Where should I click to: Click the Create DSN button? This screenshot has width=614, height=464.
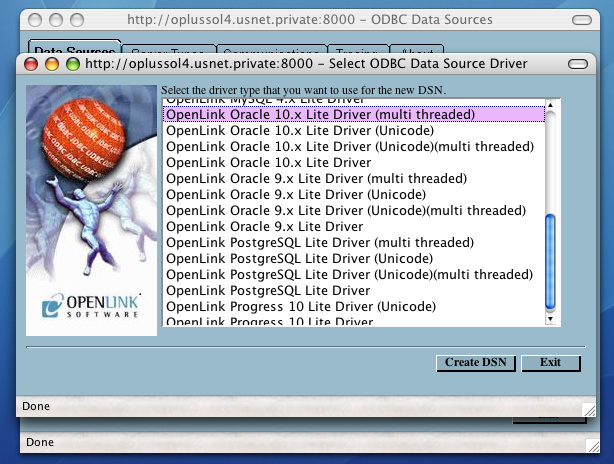point(476,363)
